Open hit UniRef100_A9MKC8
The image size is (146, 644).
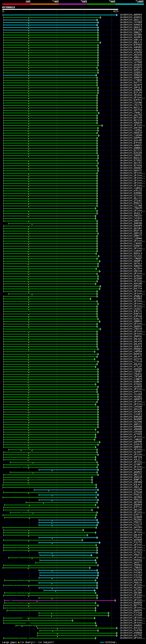pos(131,25)
